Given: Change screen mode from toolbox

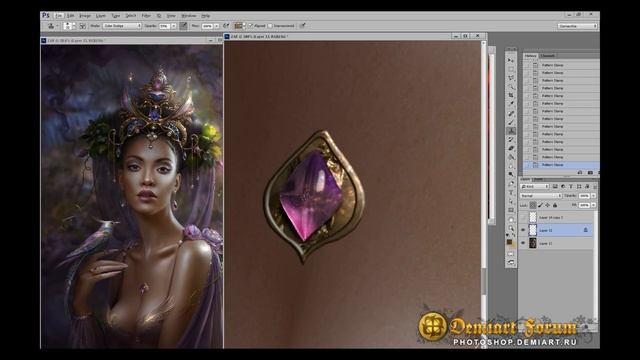Looking at the screenshot, I should click(511, 262).
